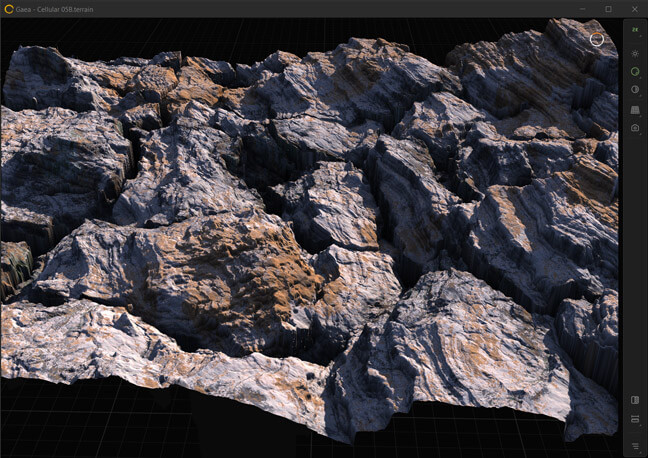648x458 pixels.
Task: Close the Gaea application window
Action: tap(634, 9)
